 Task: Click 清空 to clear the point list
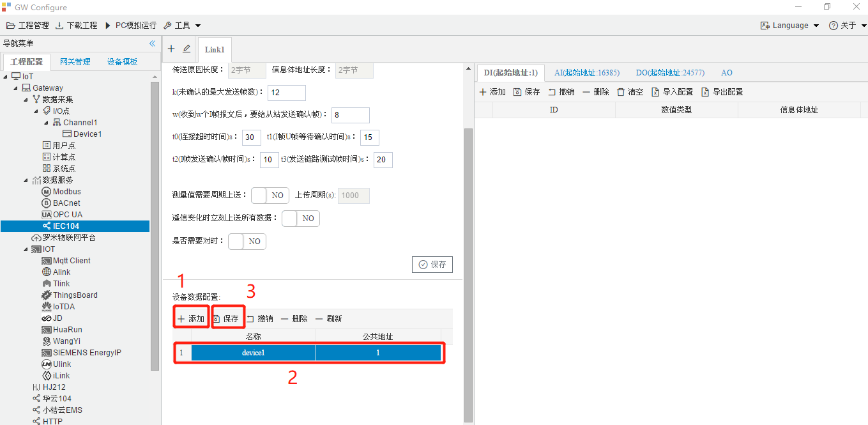[x=630, y=92]
